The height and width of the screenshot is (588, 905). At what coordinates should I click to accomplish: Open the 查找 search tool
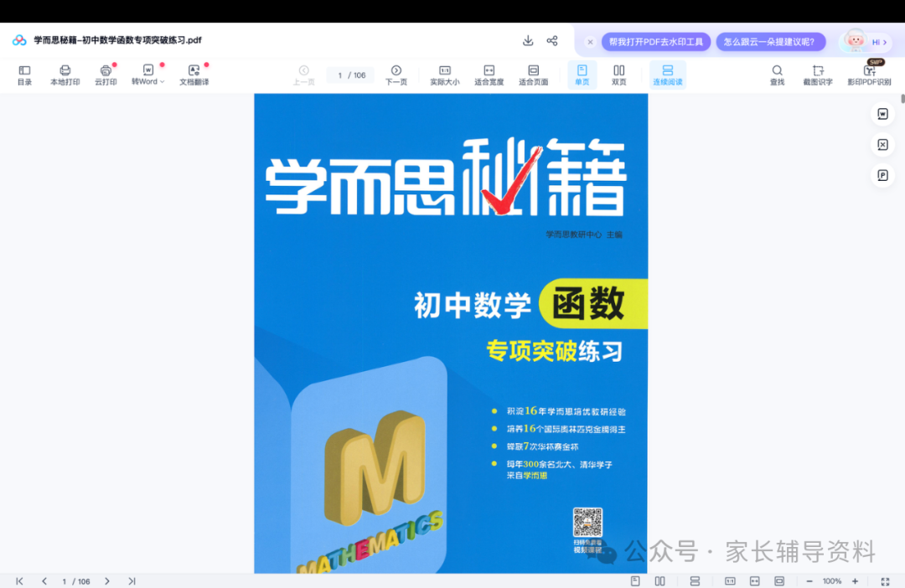coord(778,75)
